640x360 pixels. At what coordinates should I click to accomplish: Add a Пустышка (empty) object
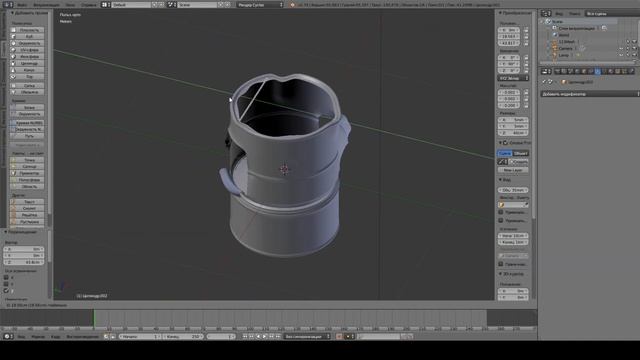(x=27, y=222)
